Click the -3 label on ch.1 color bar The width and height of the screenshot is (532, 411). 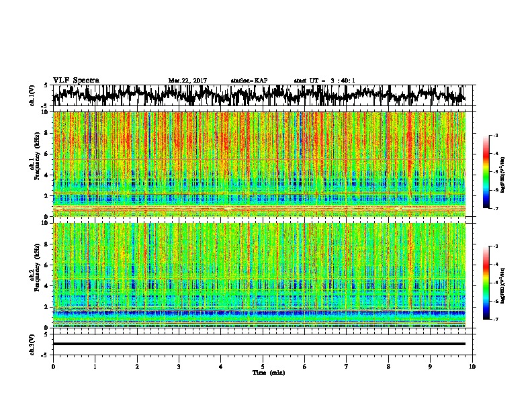coord(496,136)
